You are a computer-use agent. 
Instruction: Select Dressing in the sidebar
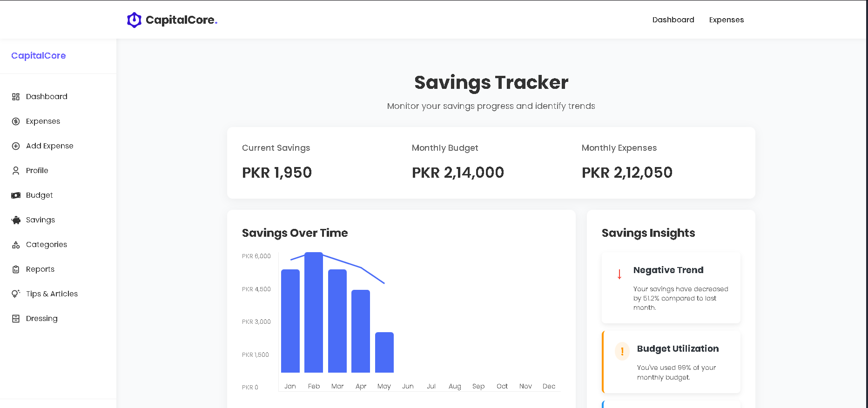(x=41, y=319)
